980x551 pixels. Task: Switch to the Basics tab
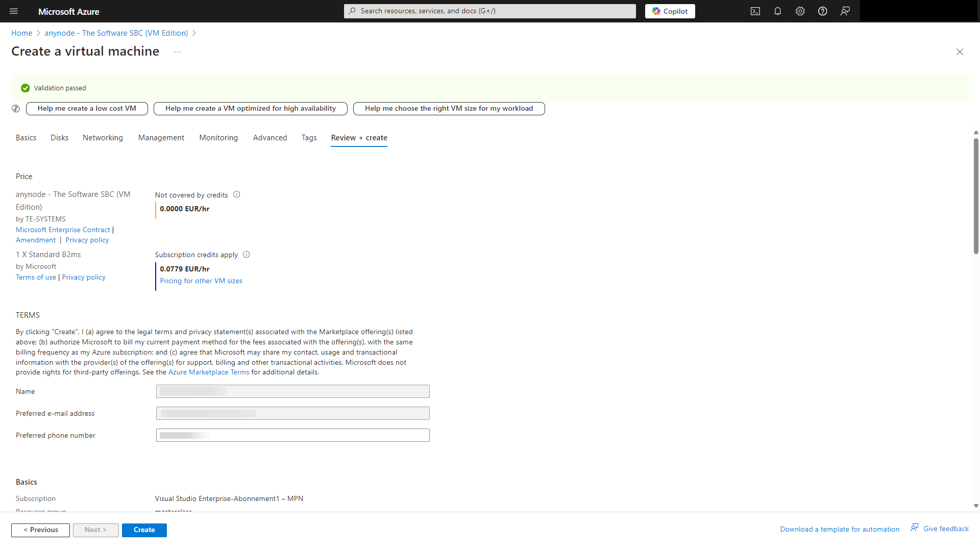pyautogui.click(x=26, y=137)
